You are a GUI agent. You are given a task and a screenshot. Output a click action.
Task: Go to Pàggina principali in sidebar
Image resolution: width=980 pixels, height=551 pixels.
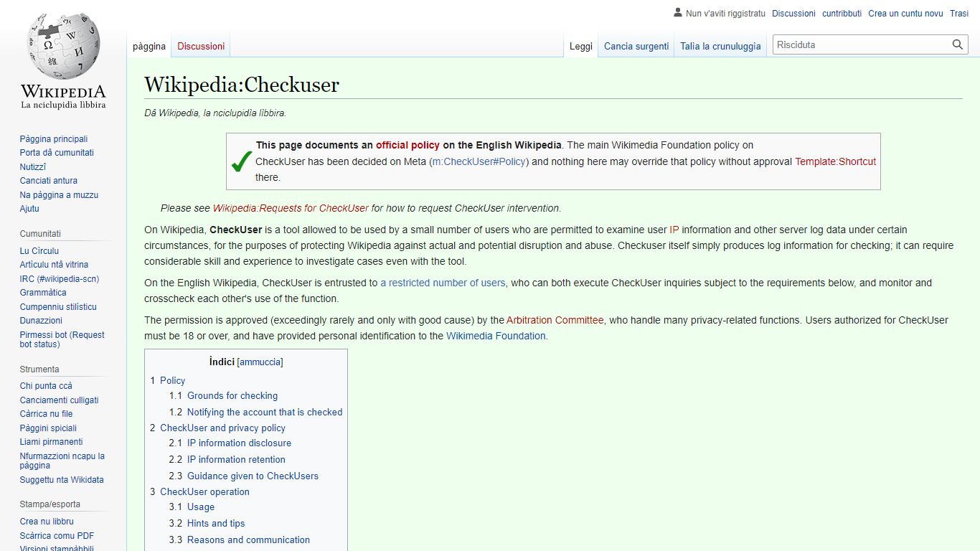(x=54, y=139)
